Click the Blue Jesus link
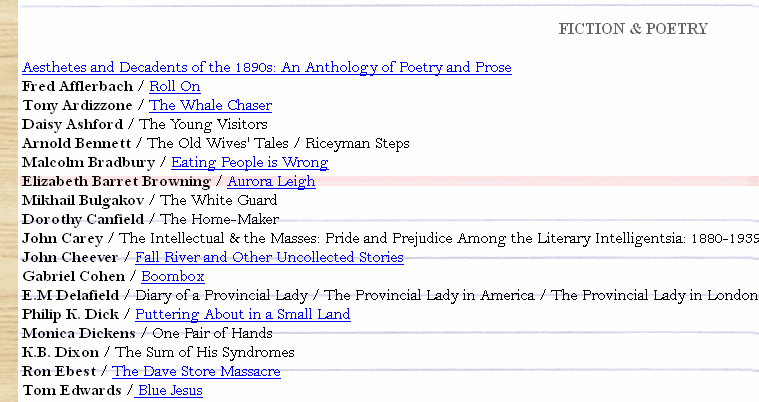The image size is (759, 402). 170,391
